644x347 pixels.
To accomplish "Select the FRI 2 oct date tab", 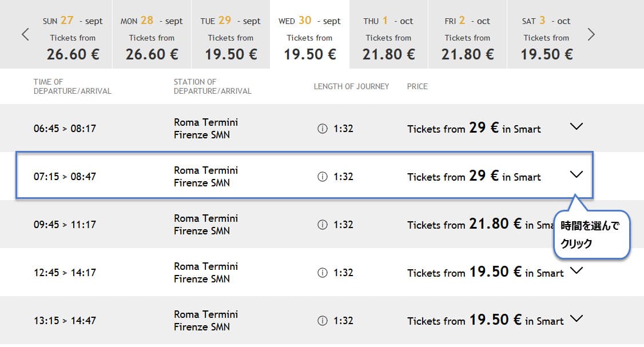I will tap(467, 34).
